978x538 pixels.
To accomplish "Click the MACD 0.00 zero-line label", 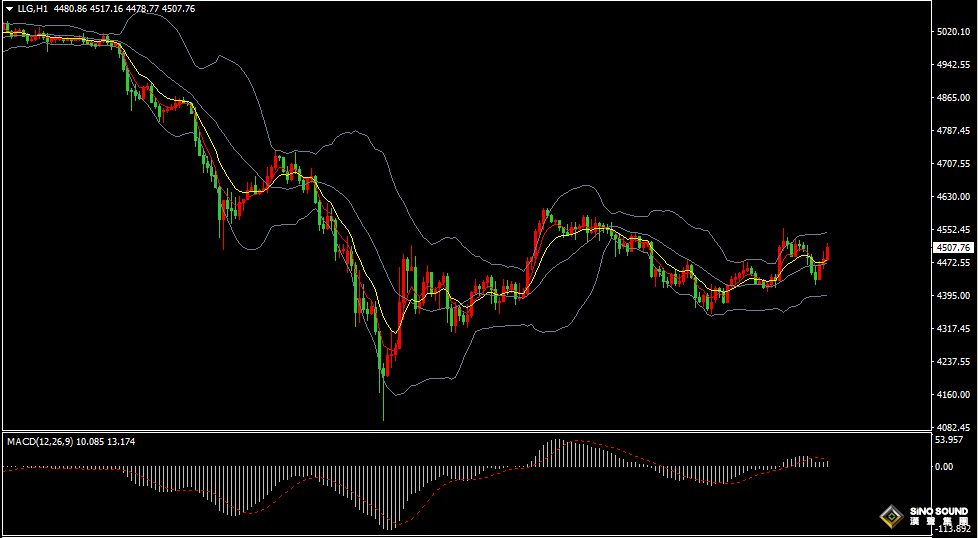I will click(x=942, y=466).
